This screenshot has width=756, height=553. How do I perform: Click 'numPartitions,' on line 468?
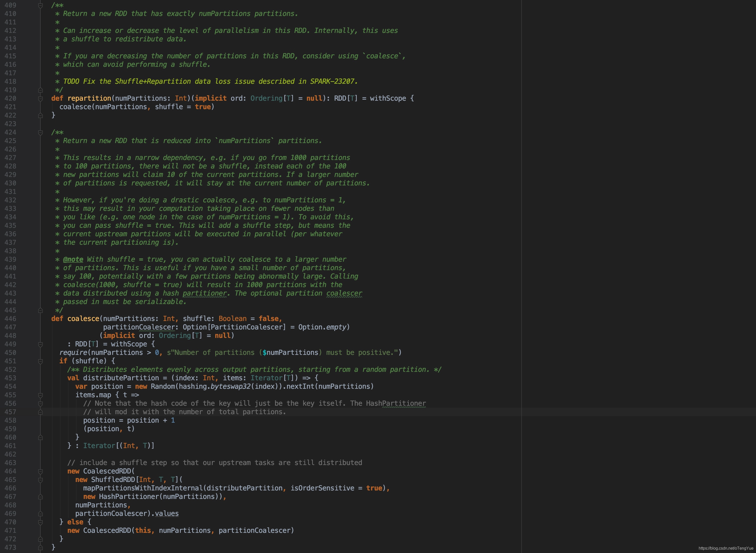103,505
